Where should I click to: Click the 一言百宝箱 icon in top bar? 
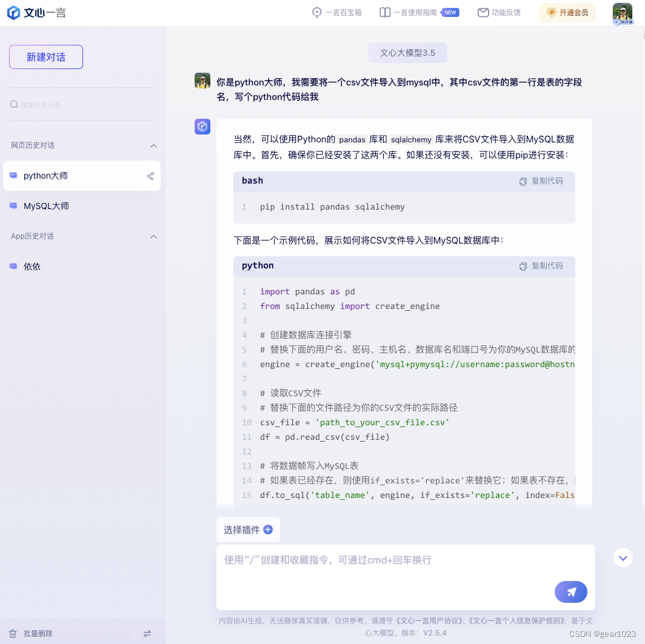[x=316, y=12]
